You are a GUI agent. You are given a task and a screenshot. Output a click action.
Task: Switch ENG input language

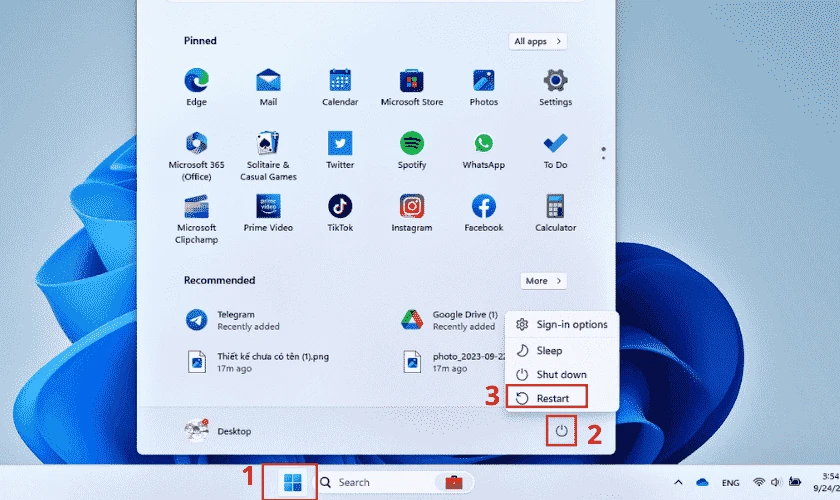[x=730, y=482]
